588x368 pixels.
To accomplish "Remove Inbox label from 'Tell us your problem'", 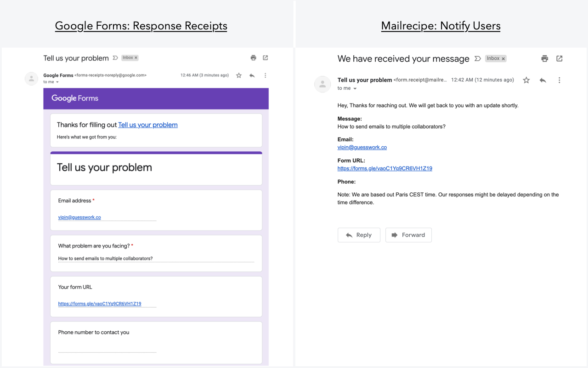I will 136,58.
